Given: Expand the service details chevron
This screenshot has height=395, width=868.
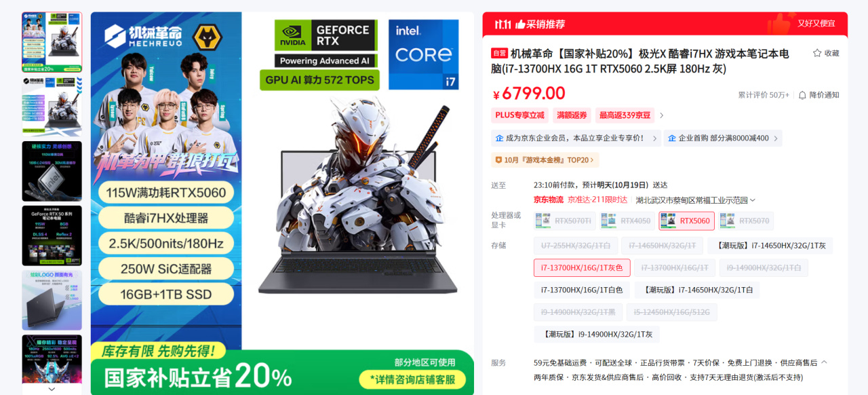Looking at the screenshot, I should (x=824, y=362).
